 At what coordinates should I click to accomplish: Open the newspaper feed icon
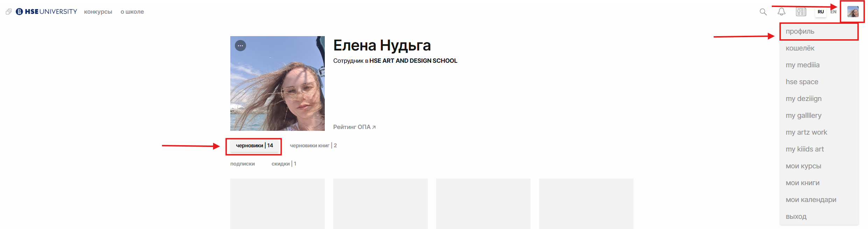tap(801, 12)
